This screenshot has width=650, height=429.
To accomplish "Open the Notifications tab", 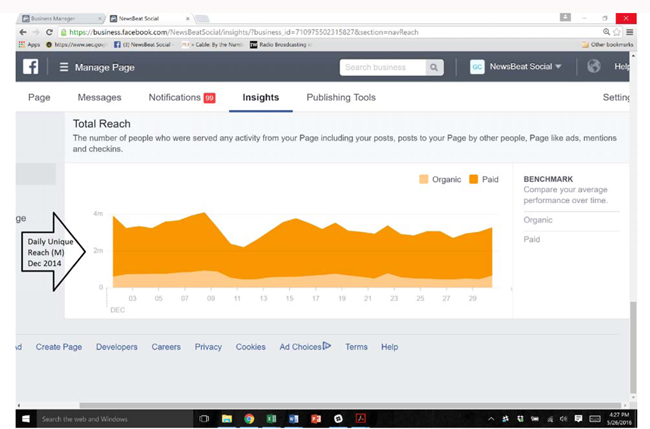I will tap(181, 97).
